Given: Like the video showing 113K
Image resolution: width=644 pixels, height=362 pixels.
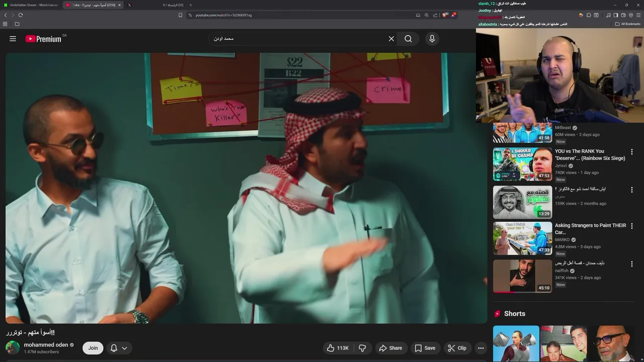Looking at the screenshot, I should (x=338, y=348).
